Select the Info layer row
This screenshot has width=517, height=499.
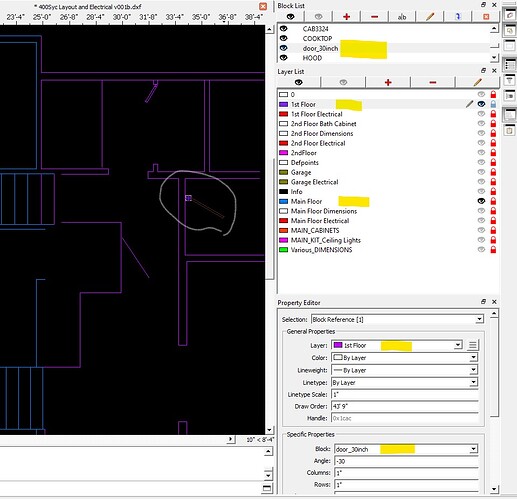(x=388, y=191)
